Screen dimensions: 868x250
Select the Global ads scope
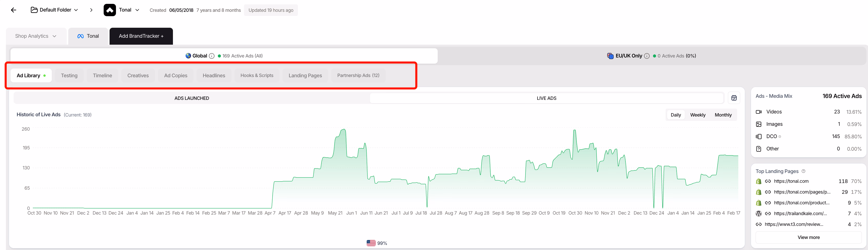pyautogui.click(x=224, y=56)
